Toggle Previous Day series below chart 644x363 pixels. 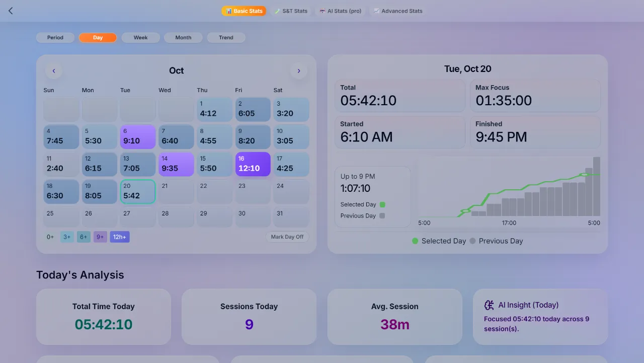pyautogui.click(x=496, y=241)
